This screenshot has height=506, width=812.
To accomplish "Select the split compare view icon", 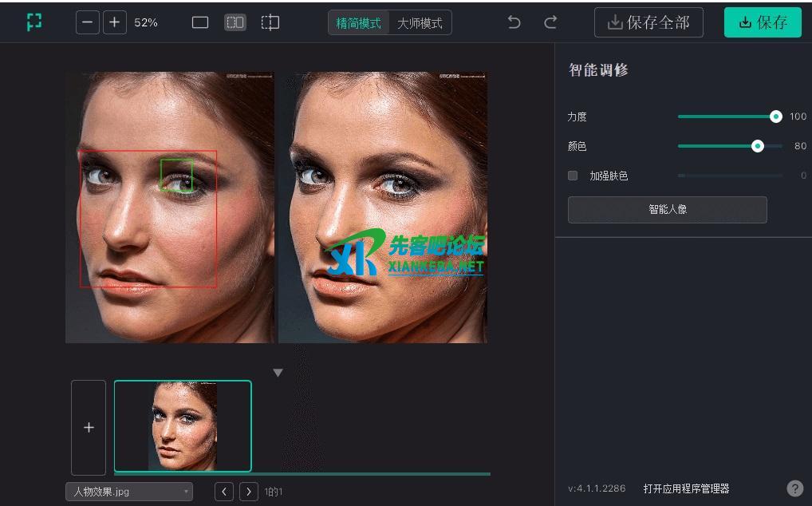I will point(270,22).
